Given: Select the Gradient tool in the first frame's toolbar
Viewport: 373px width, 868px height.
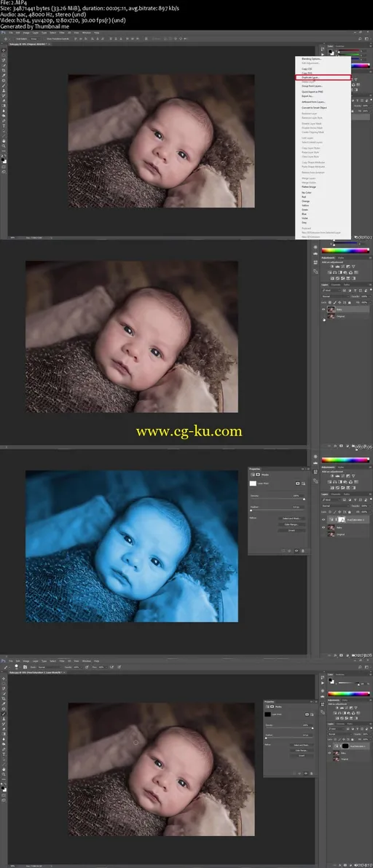Looking at the screenshot, I should point(4,106).
